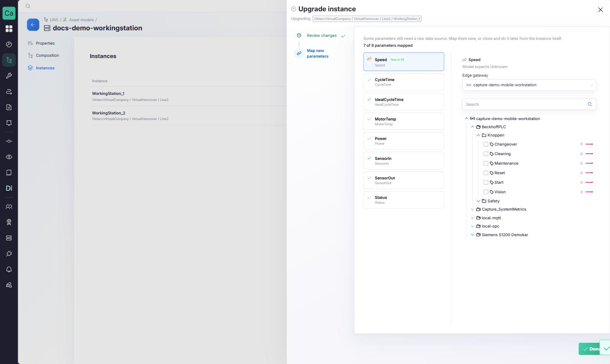This screenshot has height=364, width=610.
Task: Click the antenna gateway sidebar icon
Action: [9, 222]
